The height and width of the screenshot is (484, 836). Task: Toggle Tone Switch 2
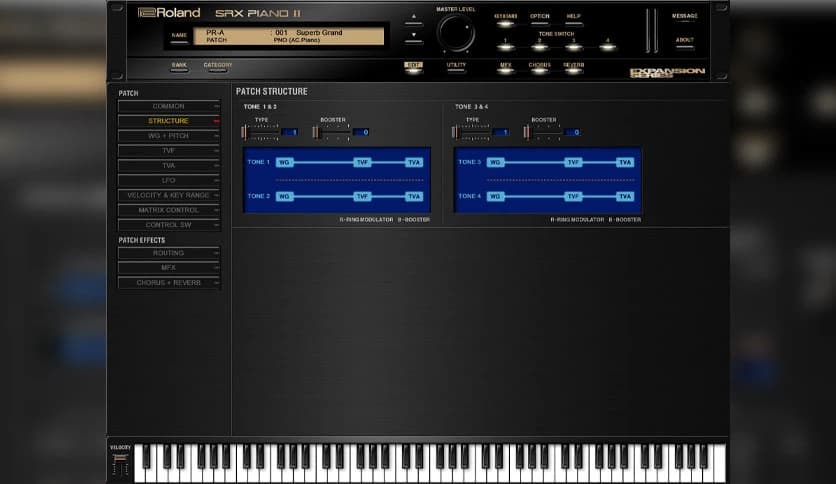click(540, 45)
